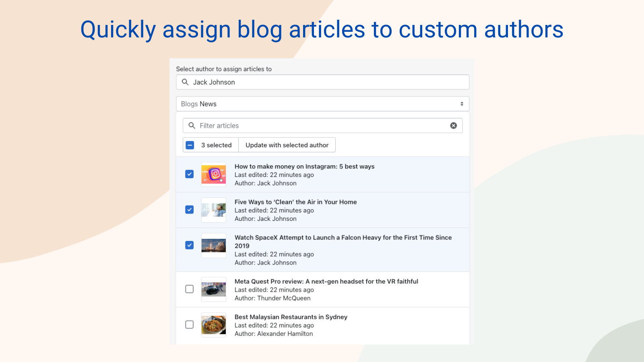644x362 pixels.
Task: Click inside the Filter articles input
Action: click(x=282, y=125)
